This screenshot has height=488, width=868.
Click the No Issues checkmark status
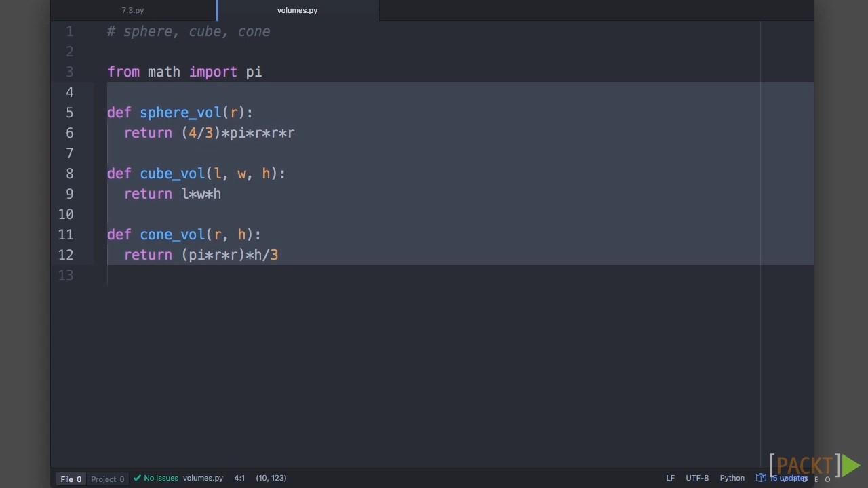pyautogui.click(x=156, y=478)
